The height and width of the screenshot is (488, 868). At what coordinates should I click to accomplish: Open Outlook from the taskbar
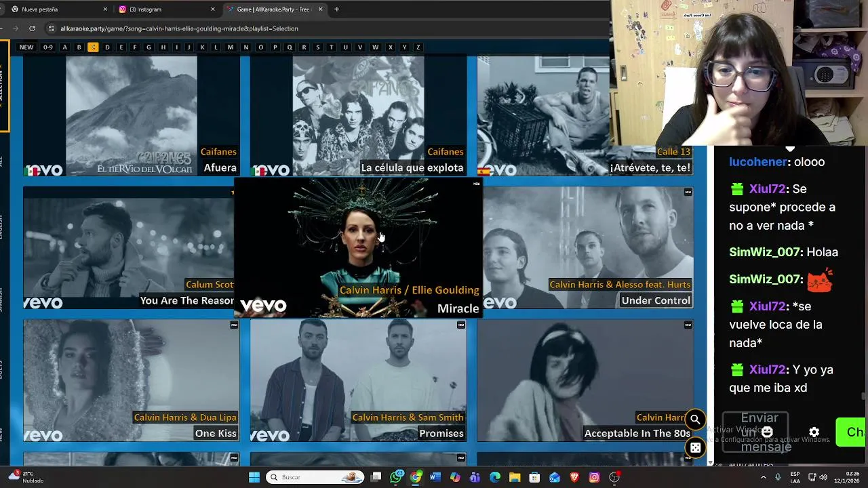(555, 477)
